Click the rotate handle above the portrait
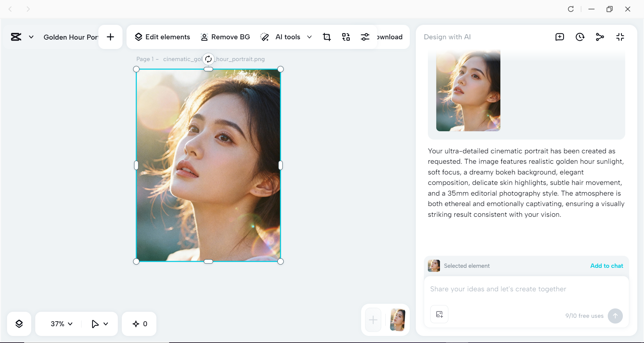 tap(208, 59)
